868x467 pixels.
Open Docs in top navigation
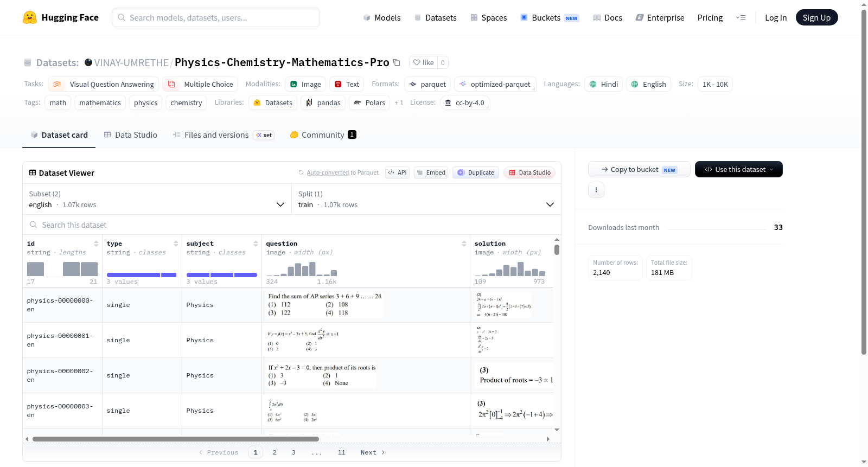point(608,17)
